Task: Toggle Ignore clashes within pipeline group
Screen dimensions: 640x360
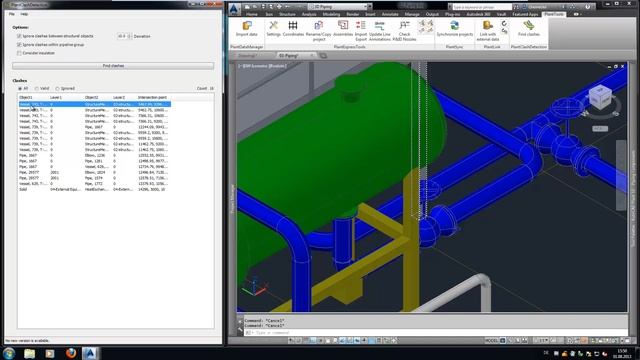Action: [x=19, y=44]
